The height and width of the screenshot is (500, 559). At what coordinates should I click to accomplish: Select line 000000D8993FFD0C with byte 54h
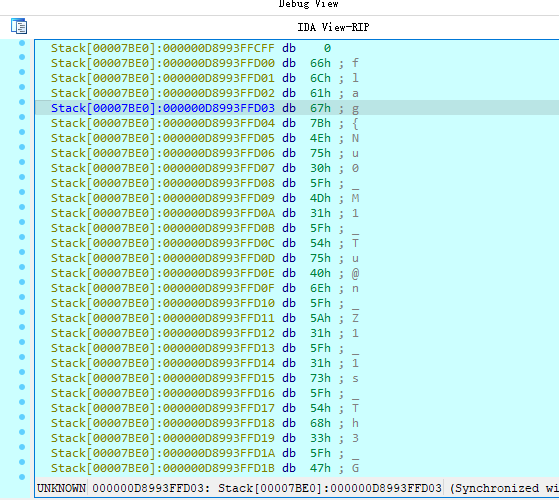click(x=205, y=243)
